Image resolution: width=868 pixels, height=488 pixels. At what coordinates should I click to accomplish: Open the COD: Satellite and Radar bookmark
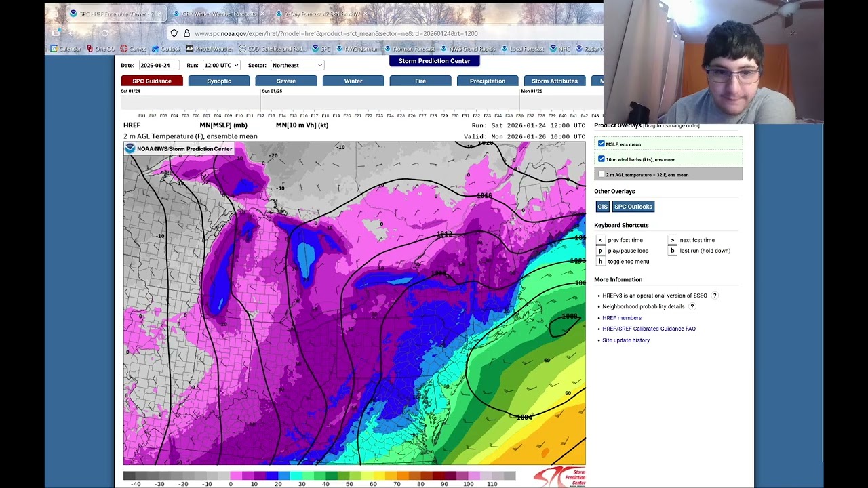(272, 49)
